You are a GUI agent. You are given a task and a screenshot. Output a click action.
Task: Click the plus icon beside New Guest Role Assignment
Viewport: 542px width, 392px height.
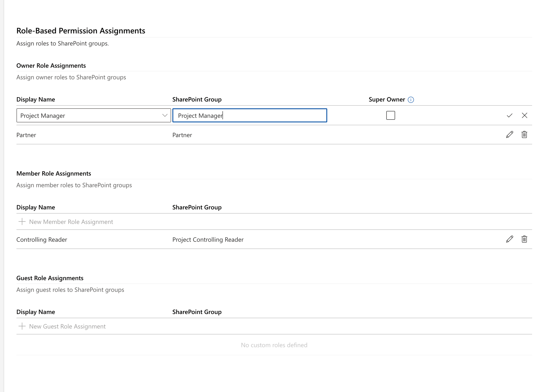coord(22,326)
